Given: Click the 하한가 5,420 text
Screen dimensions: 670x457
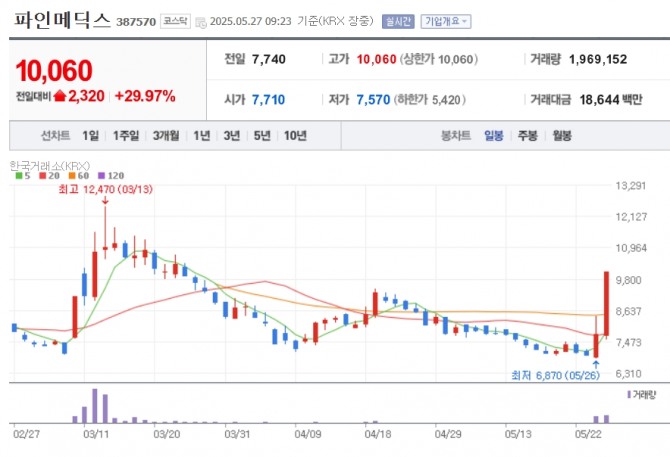Looking at the screenshot, I should [430, 100].
